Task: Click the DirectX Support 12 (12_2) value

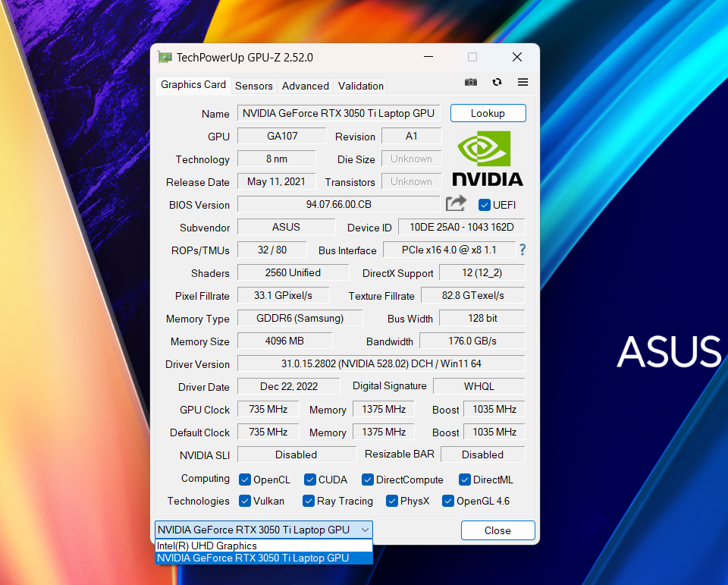Action: pos(482,272)
